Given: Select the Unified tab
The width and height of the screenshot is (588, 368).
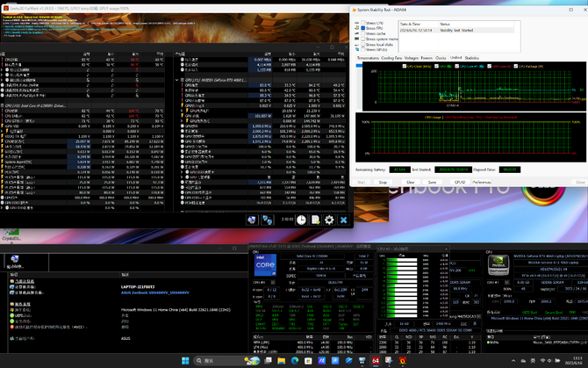Looking at the screenshot, I should [455, 58].
